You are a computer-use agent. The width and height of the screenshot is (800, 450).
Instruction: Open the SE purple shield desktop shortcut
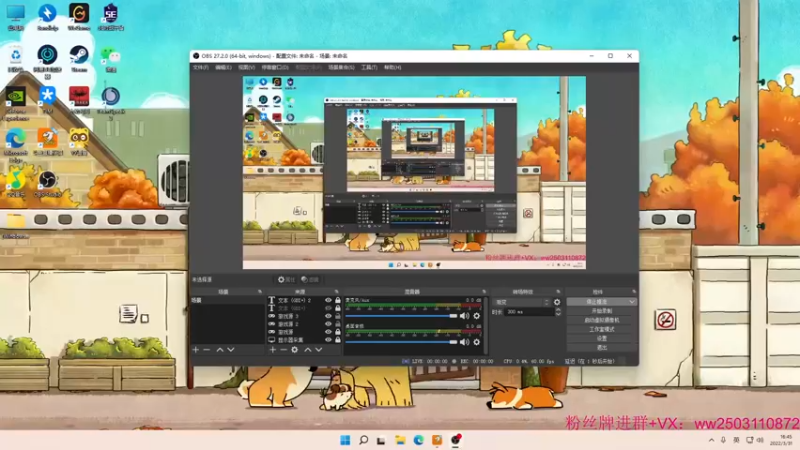111,17
